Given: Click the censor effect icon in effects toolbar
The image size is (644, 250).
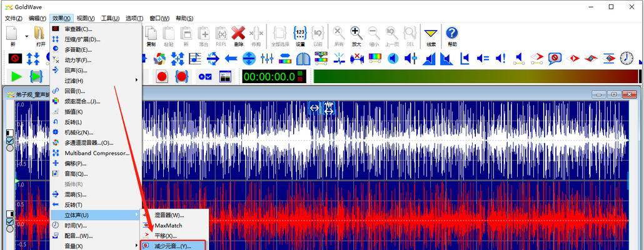Looking at the screenshot, I should pos(15,58).
